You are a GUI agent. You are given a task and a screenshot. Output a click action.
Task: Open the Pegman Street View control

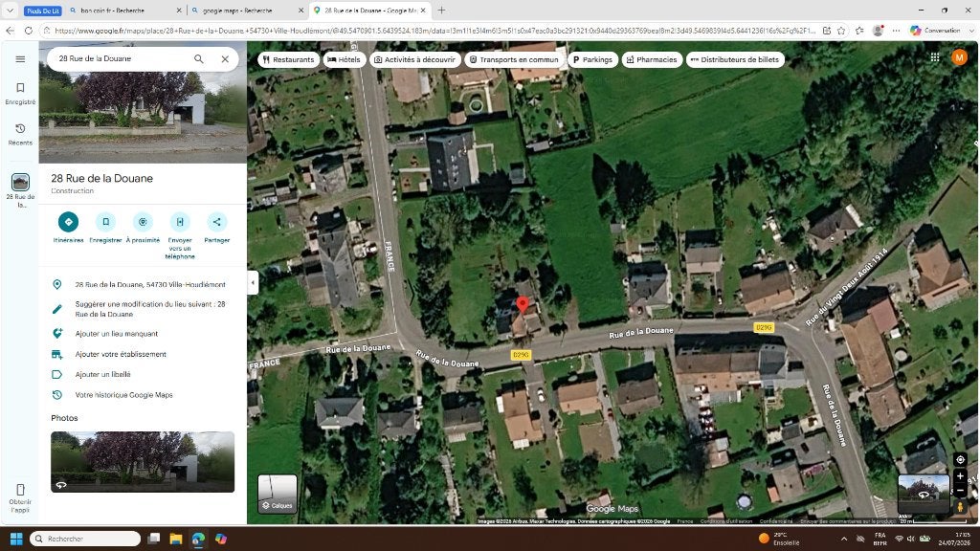tap(961, 507)
